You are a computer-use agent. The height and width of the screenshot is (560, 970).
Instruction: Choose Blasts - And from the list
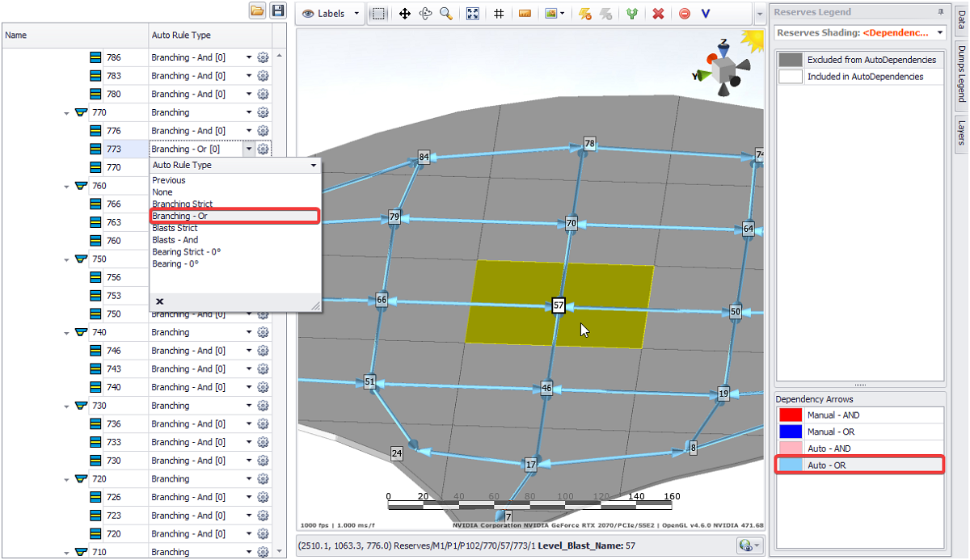(175, 240)
